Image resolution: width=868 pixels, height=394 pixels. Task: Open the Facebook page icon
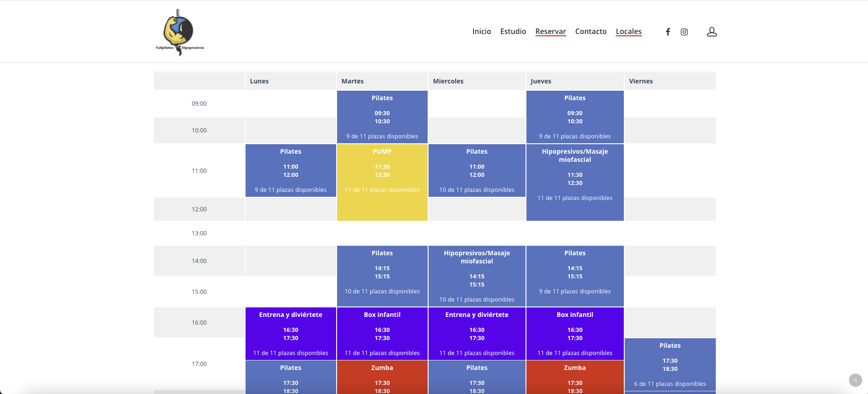pyautogui.click(x=668, y=32)
